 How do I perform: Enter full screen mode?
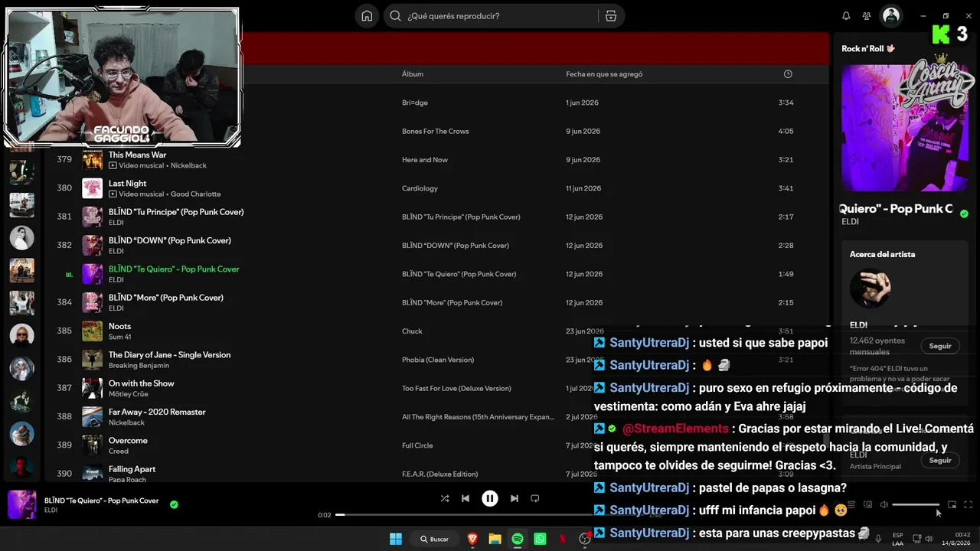(x=969, y=505)
